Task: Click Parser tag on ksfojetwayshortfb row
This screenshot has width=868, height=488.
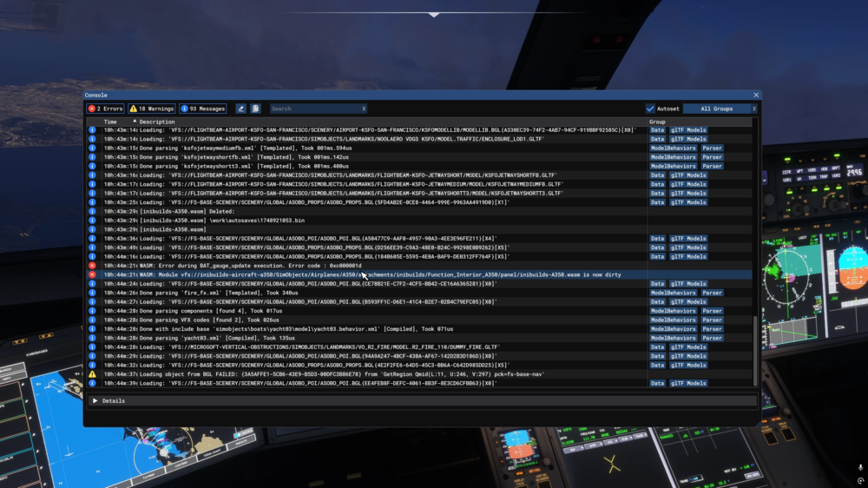Action: 712,157
